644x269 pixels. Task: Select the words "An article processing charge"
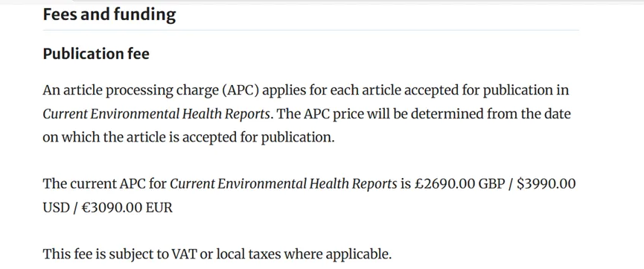(x=130, y=90)
